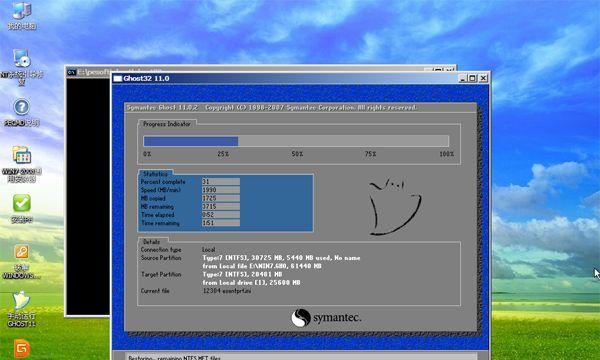Click the Symantec logo
The height and width of the screenshot is (360, 600).
click(326, 318)
